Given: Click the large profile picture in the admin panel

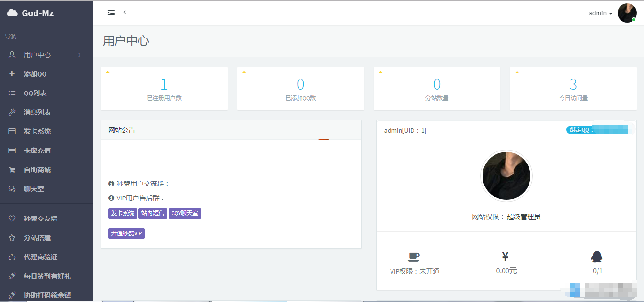Looking at the screenshot, I should pyautogui.click(x=506, y=176).
